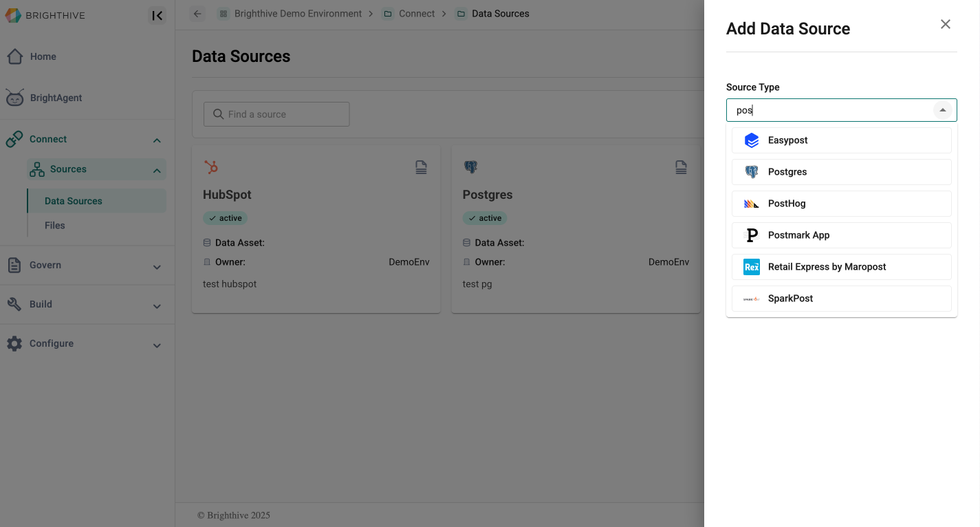980x527 pixels.
Task: Collapse the sidebar with the arrow icon
Action: (157, 16)
